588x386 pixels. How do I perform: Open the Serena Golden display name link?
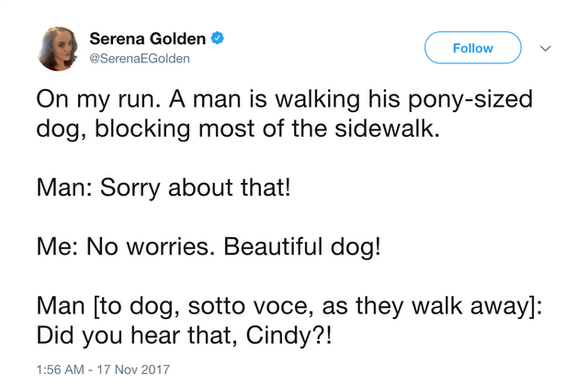[147, 40]
